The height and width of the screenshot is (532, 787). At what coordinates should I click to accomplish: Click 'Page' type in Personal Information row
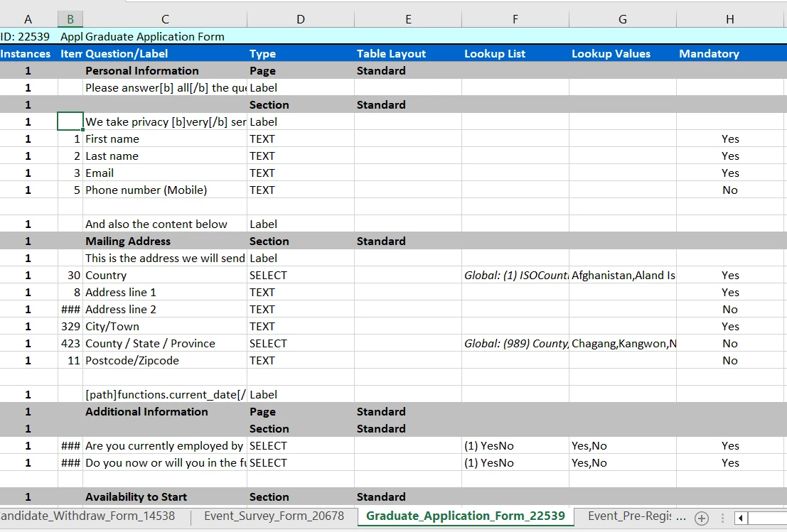pos(301,71)
